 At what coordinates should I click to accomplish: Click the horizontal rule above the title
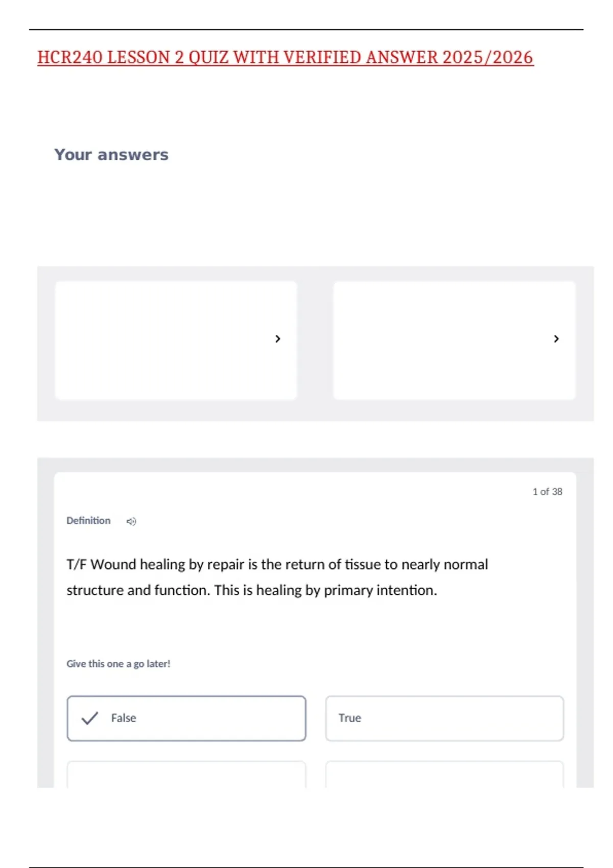pos(306,30)
